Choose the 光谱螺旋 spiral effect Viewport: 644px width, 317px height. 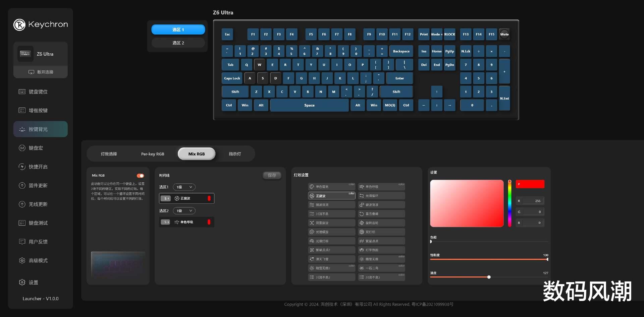point(331,232)
